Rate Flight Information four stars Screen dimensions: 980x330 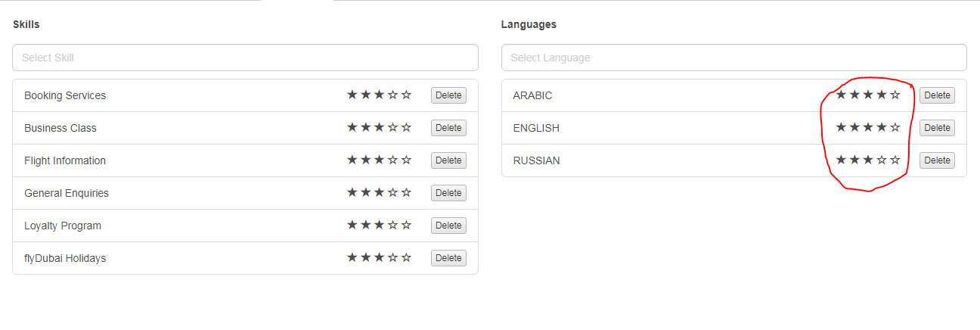393,160
